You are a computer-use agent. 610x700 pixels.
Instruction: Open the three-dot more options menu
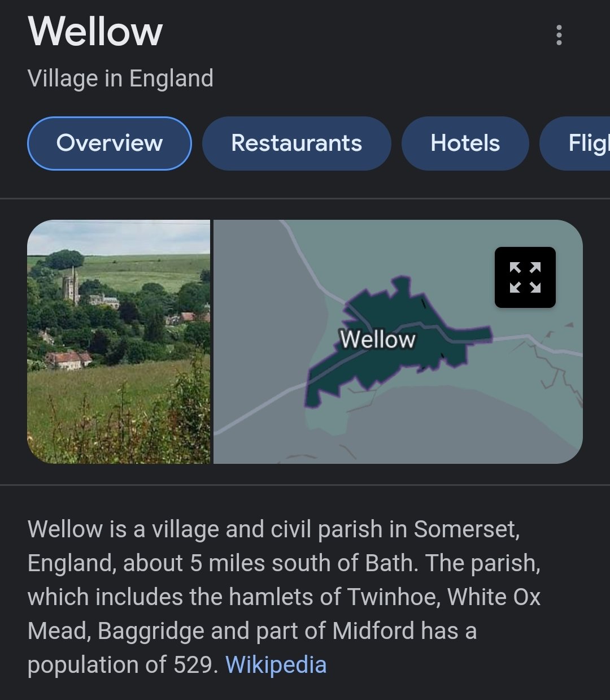pyautogui.click(x=559, y=35)
